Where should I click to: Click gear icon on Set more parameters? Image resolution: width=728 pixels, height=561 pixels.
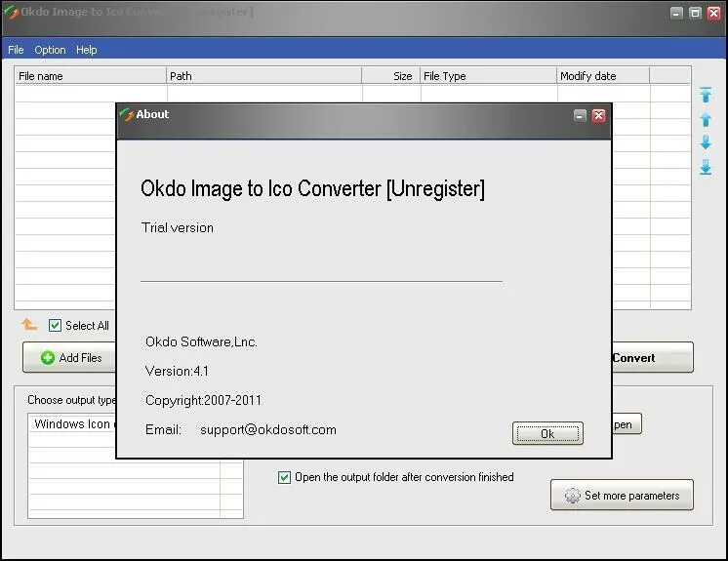[x=572, y=495]
